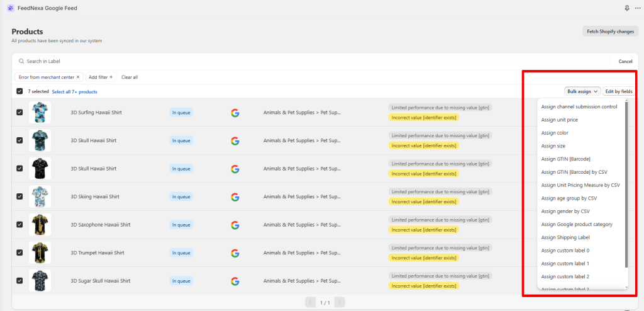Click Google icon for 3D Trumpet Hawaii Shirt
The image size is (644, 311).
point(235,253)
